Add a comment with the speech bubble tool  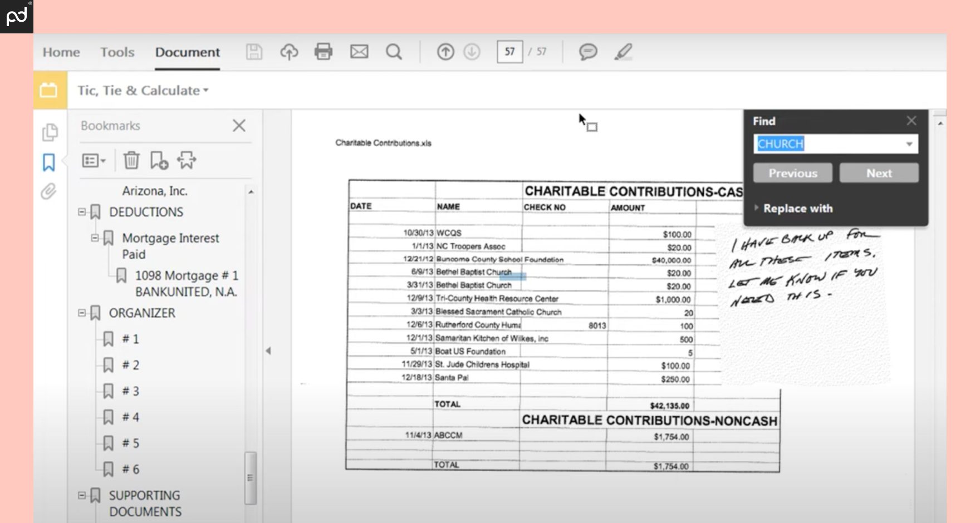587,52
